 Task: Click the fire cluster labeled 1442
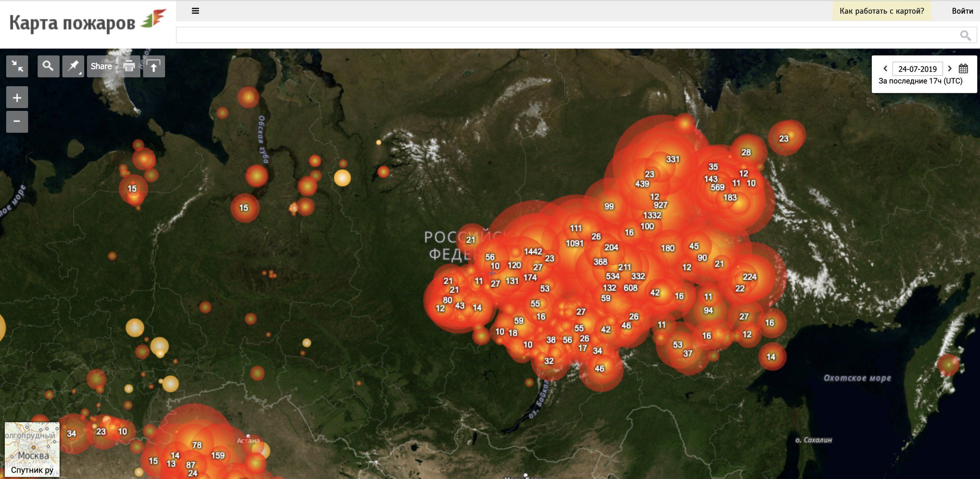(x=533, y=251)
